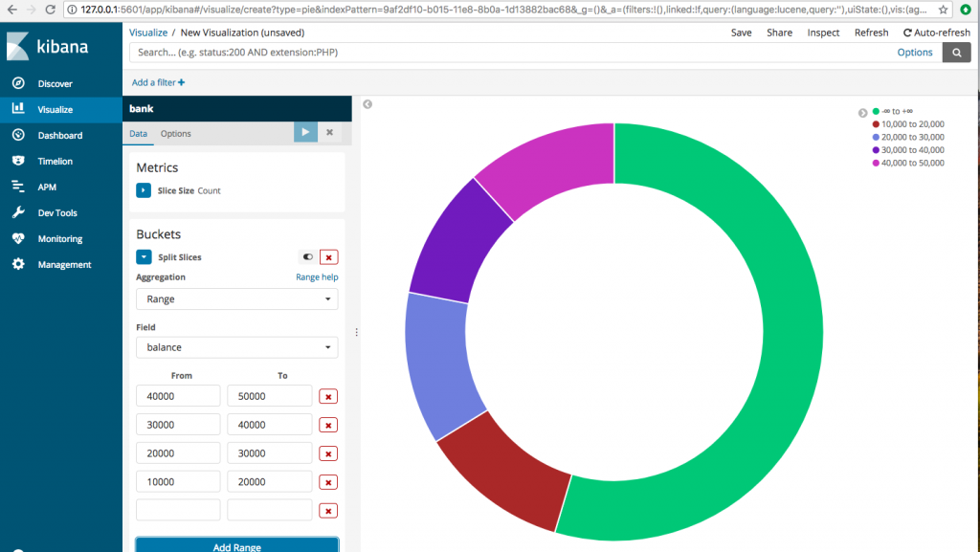Click the Add Range button
The image size is (980, 552).
point(237,545)
